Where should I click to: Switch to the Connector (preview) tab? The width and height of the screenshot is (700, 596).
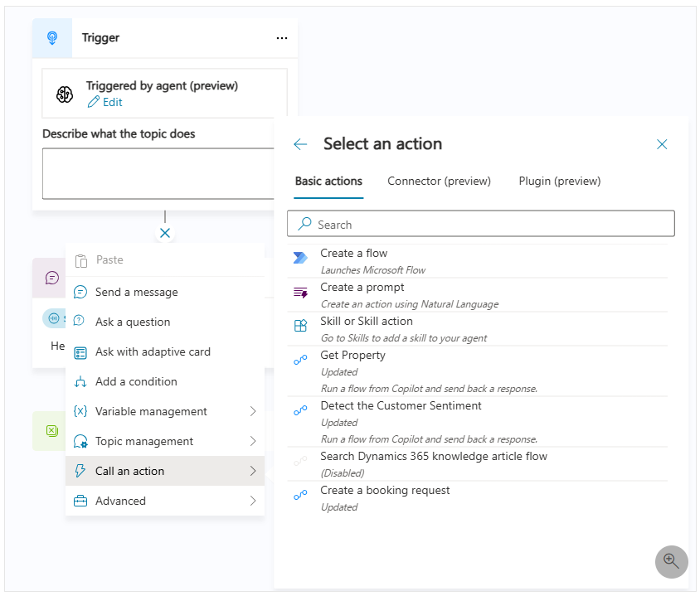pyautogui.click(x=439, y=181)
